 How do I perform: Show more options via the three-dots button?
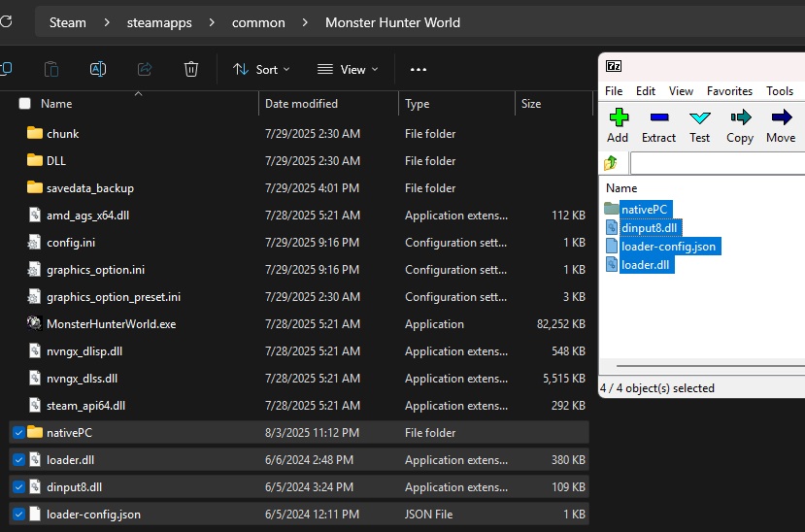[419, 69]
